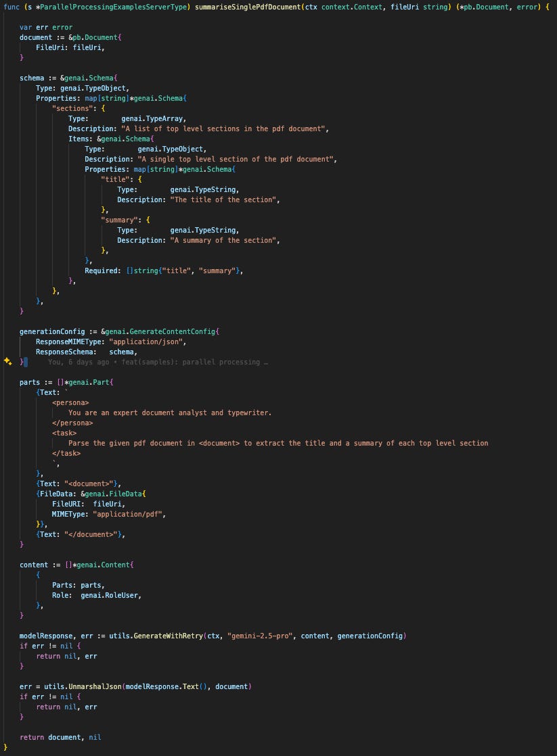Image resolution: width=557 pixels, height=756 pixels.
Task: Click the "schema :=" variable declaration
Action: tap(38, 78)
